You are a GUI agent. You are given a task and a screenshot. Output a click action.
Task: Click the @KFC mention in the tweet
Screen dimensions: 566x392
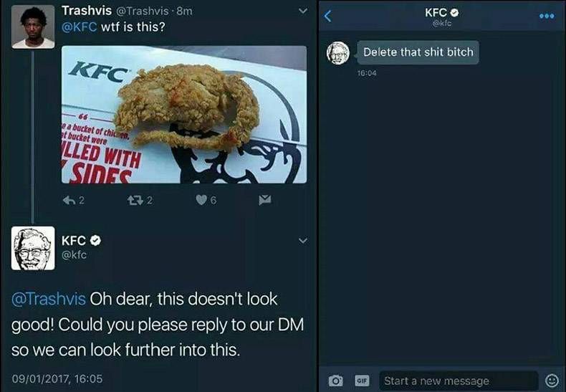coord(77,27)
